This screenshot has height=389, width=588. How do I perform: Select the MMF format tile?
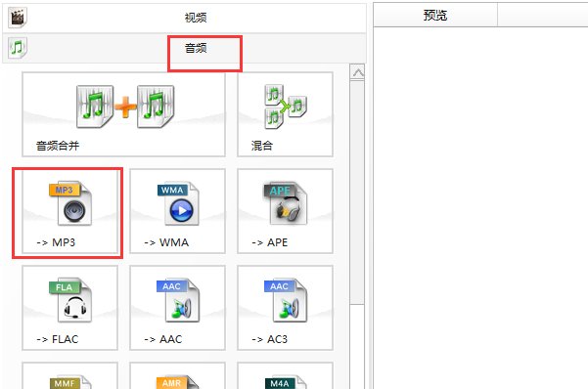click(69, 375)
